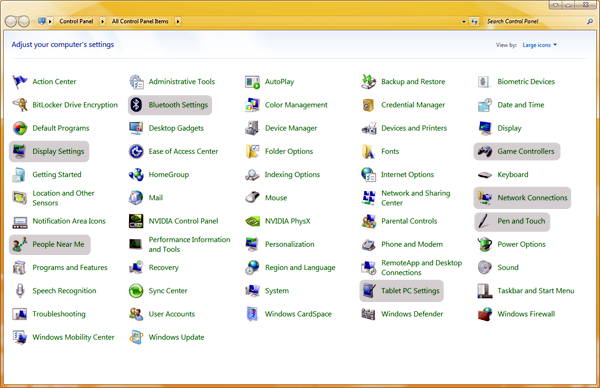The image size is (600, 388).
Task: Open the Programs and Features link
Action: pyautogui.click(x=70, y=267)
